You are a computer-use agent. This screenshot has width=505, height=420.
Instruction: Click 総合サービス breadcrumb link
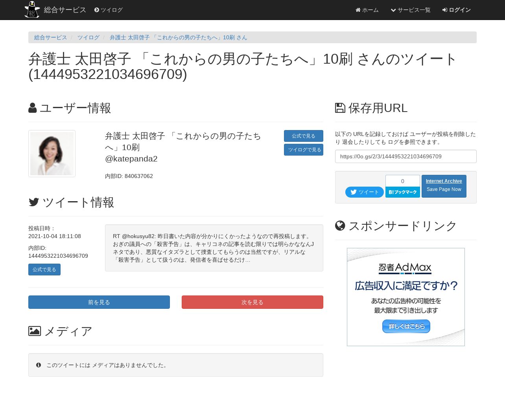pos(50,37)
